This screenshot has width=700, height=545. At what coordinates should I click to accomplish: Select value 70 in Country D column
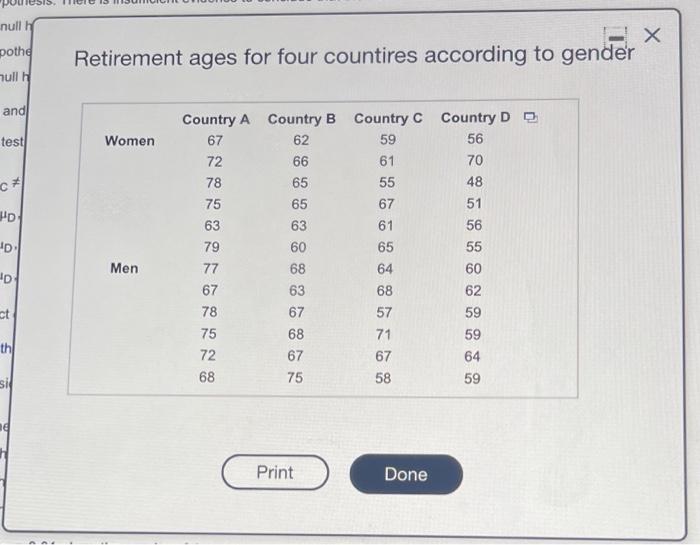(475, 160)
